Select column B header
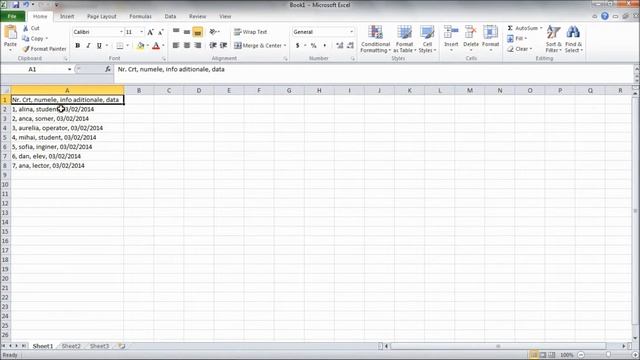This screenshot has height=360, width=640. [139, 90]
